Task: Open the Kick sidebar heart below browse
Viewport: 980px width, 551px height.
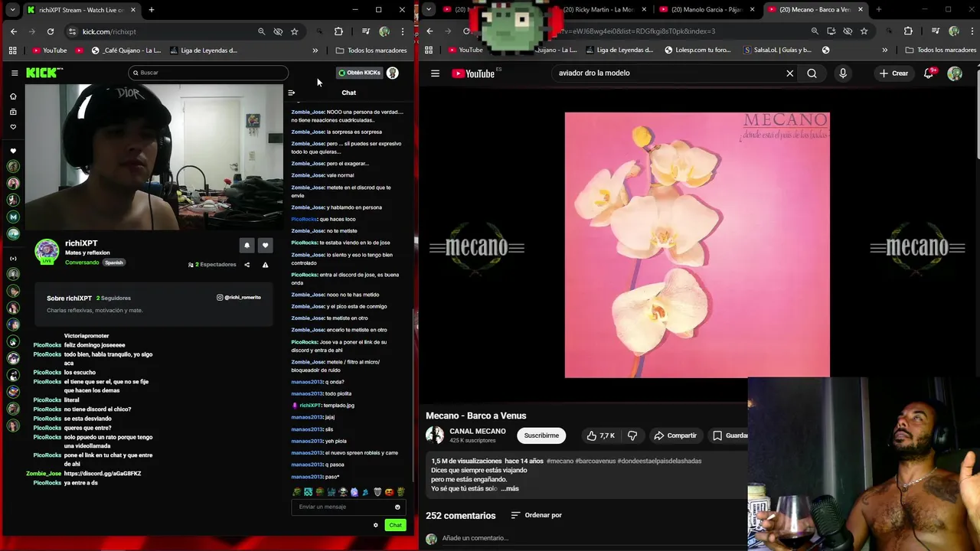Action: (x=13, y=127)
